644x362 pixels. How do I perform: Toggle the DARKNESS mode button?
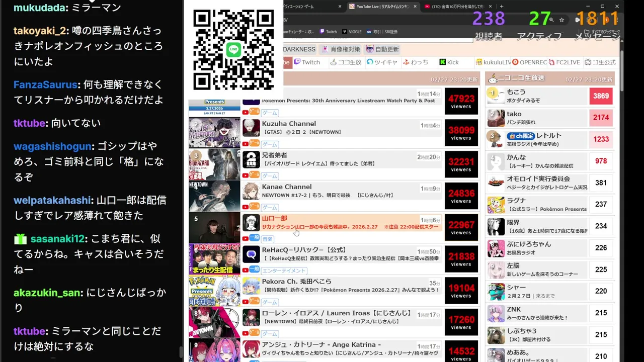pos(300,49)
